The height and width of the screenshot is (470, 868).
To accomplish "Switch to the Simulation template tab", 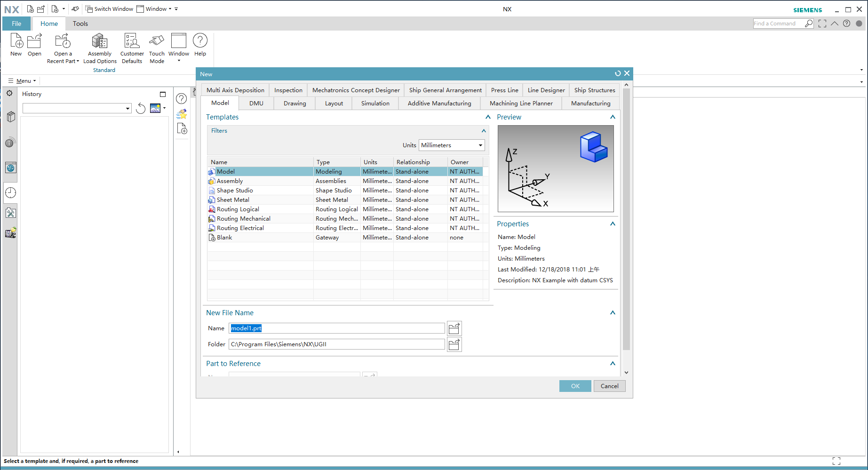I will [375, 104].
